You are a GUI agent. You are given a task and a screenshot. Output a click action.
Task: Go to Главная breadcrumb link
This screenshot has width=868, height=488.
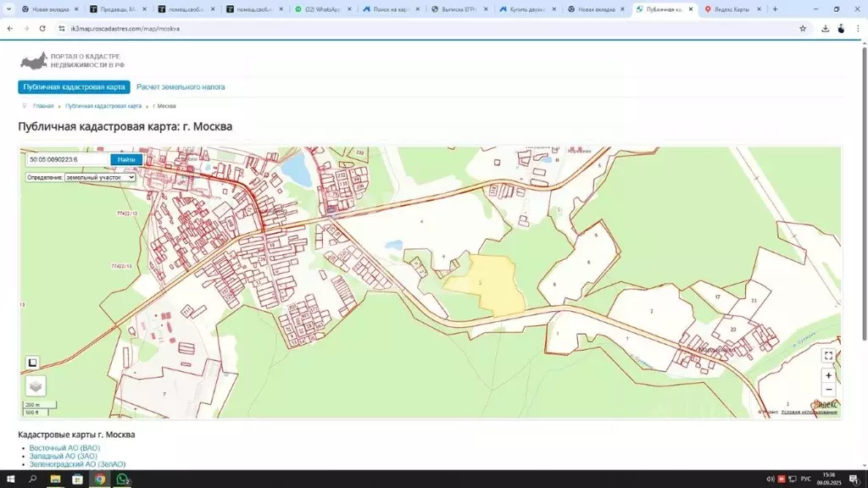(x=43, y=106)
